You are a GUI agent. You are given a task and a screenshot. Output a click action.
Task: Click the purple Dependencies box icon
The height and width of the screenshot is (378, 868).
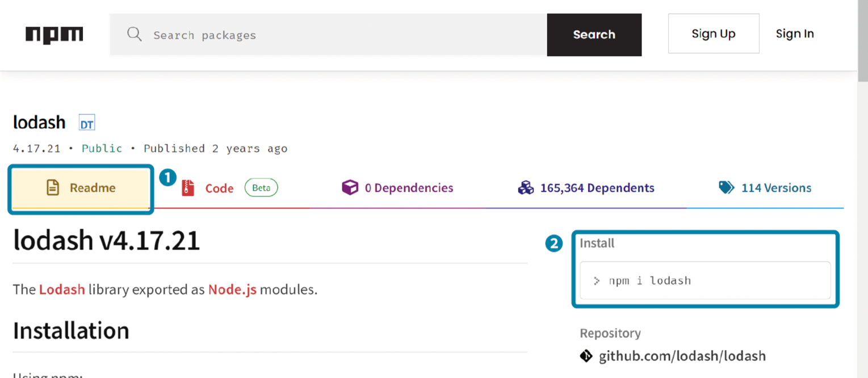(350, 188)
